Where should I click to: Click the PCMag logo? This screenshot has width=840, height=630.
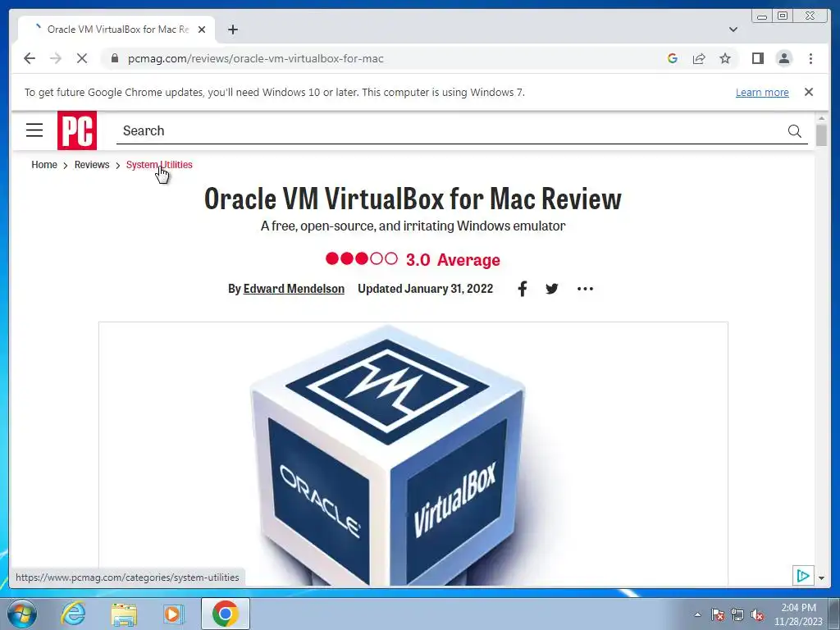click(x=77, y=130)
